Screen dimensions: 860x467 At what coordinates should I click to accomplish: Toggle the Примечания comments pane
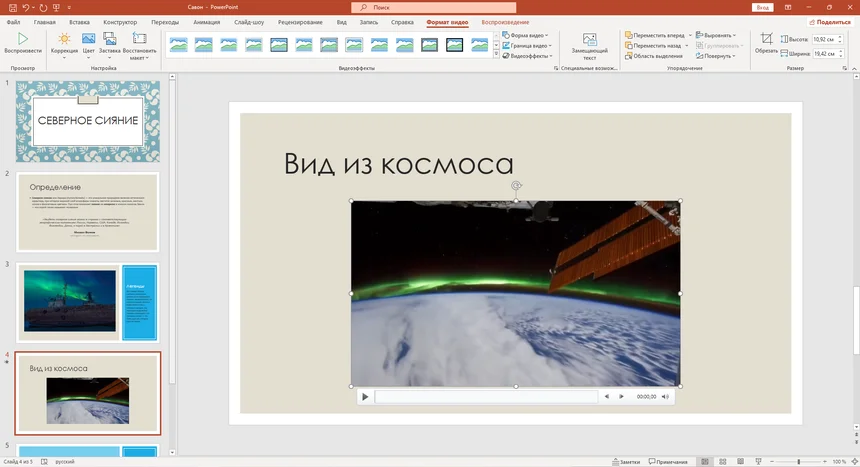[667, 462]
